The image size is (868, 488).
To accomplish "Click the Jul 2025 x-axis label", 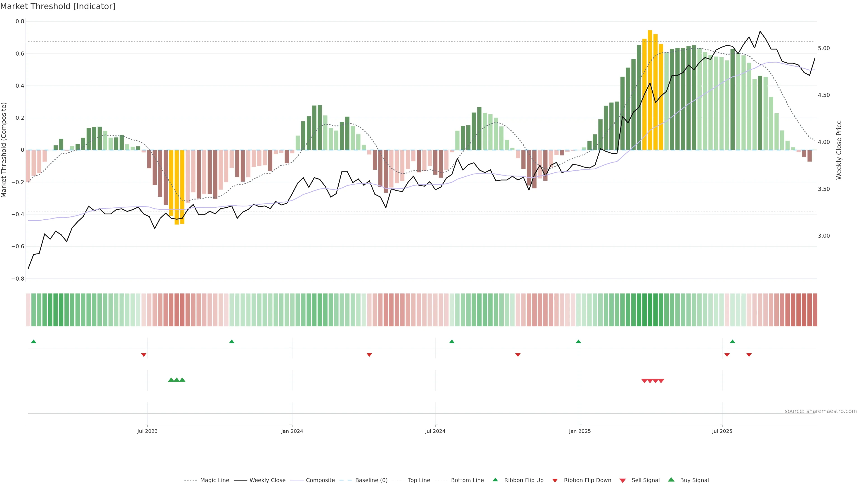I will 722,431.
